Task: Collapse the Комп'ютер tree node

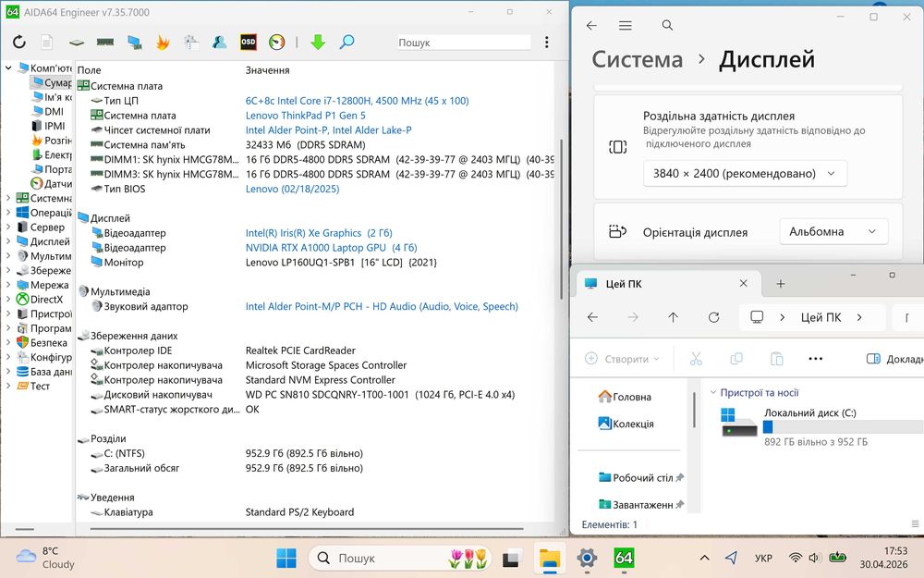Action: (9, 68)
